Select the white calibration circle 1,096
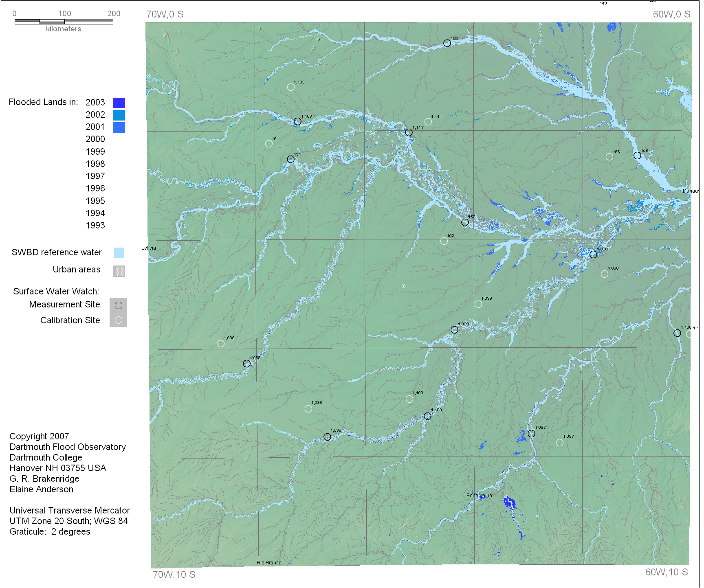This screenshot has width=704, height=588. coord(308,409)
